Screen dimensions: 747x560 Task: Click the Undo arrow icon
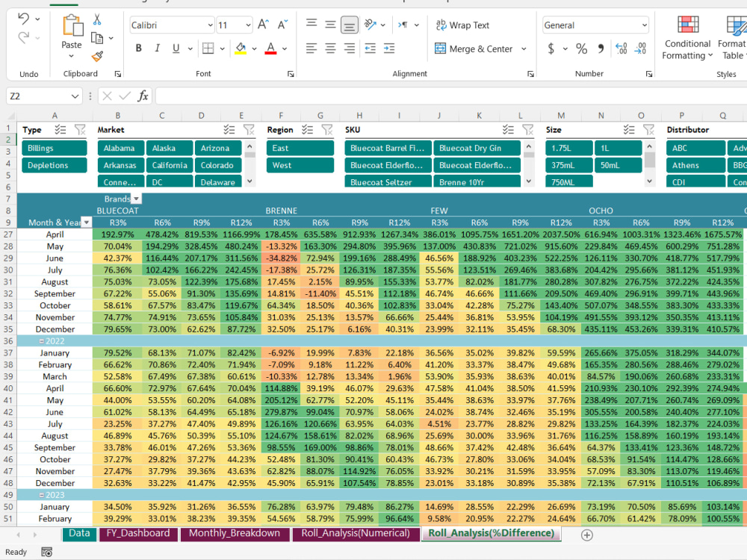coord(23,19)
